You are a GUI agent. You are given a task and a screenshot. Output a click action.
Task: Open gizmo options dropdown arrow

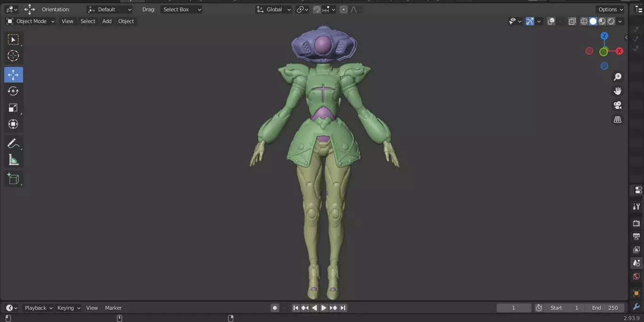pyautogui.click(x=539, y=21)
